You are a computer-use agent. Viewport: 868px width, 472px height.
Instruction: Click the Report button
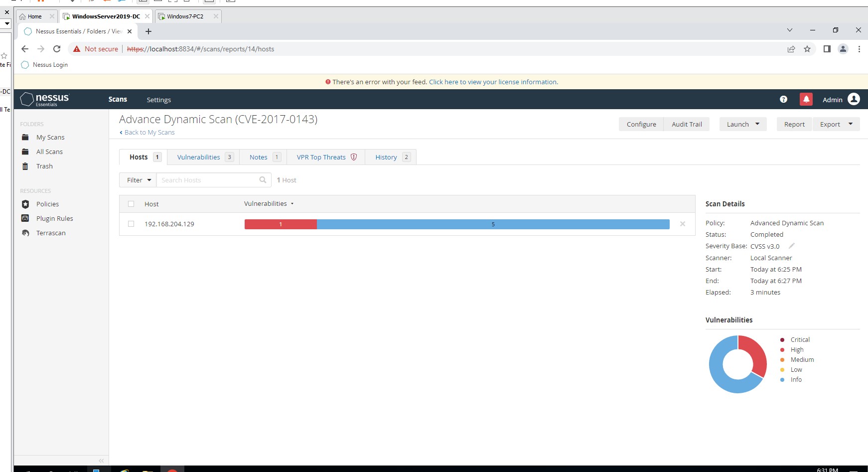[x=794, y=124]
